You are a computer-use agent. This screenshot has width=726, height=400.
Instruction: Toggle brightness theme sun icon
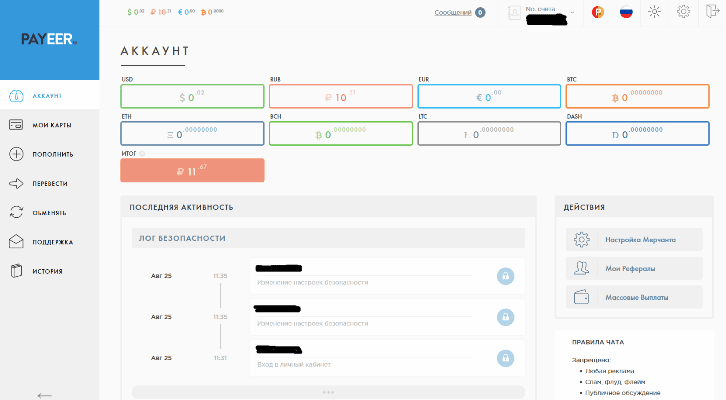654,12
